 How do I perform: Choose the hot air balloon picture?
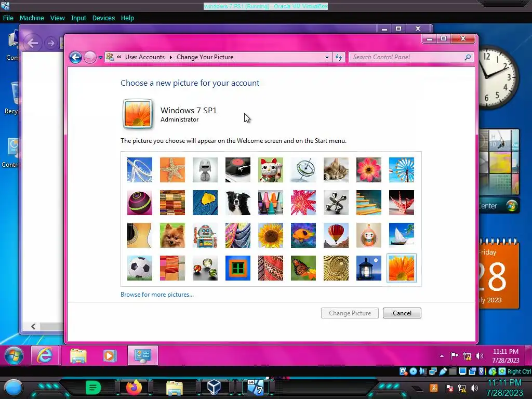(336, 235)
